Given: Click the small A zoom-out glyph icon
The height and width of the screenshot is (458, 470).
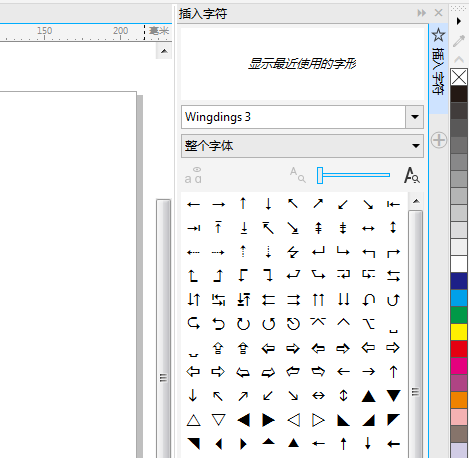Looking at the screenshot, I should (297, 175).
